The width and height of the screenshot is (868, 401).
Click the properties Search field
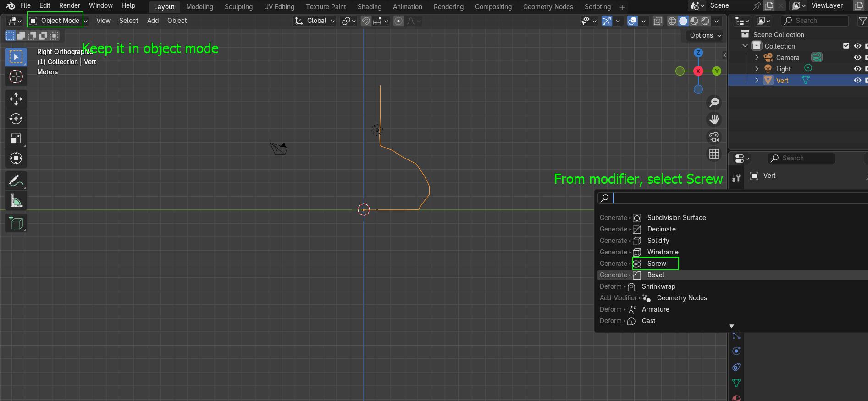[x=801, y=158]
